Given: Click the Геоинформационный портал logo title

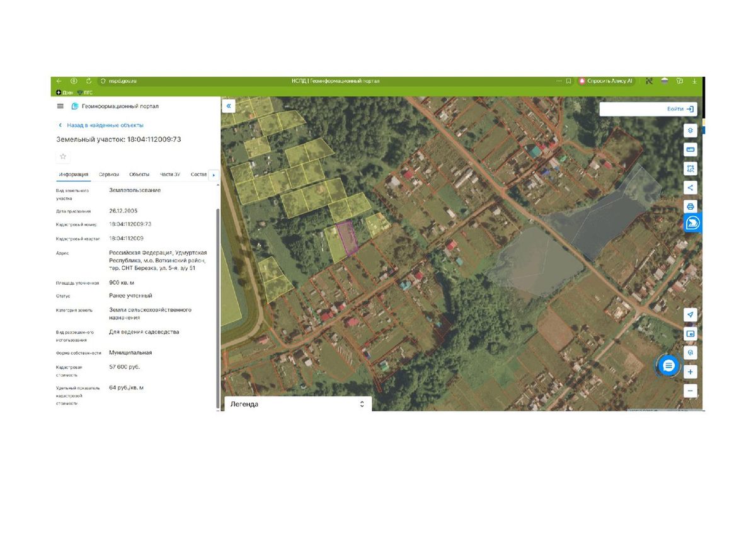Looking at the screenshot, I should tap(115, 106).
